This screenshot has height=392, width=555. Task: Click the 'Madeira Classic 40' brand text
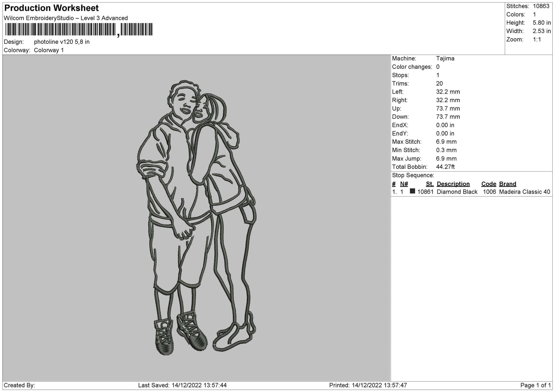525,192
